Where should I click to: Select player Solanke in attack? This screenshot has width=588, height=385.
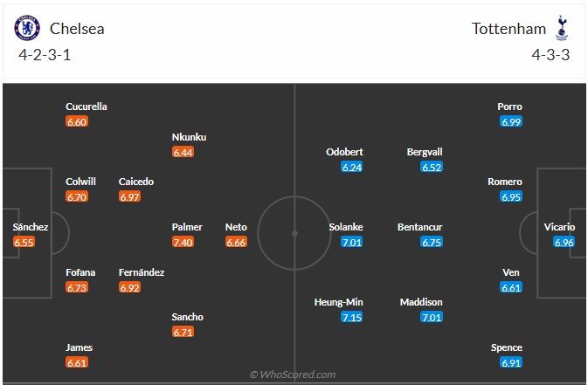click(346, 227)
